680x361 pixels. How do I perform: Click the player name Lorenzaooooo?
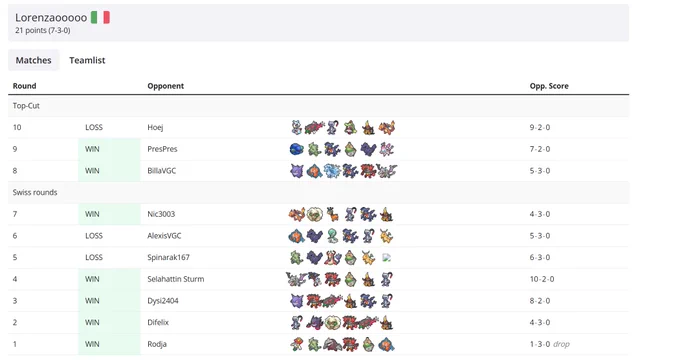click(x=51, y=18)
